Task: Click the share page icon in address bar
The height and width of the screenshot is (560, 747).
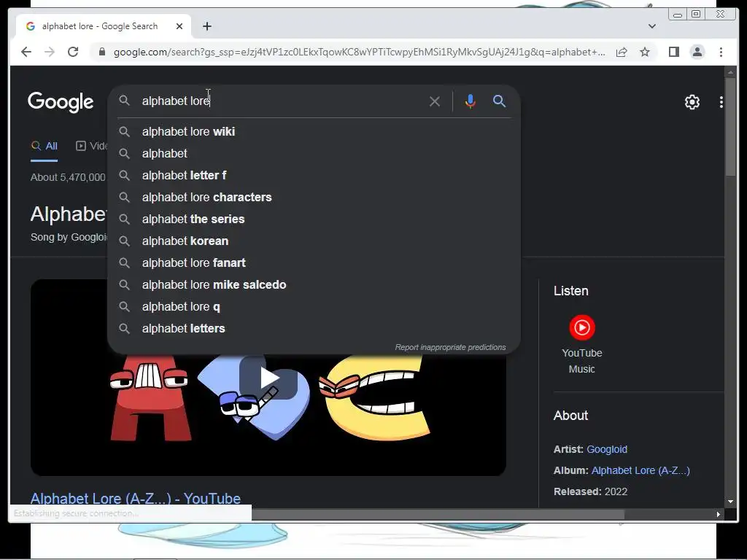Action: click(622, 52)
